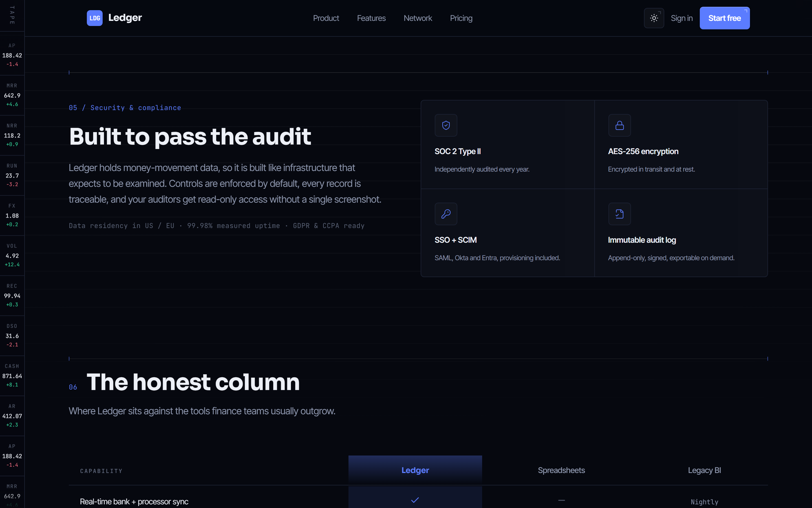Click the Real-time bank + processor sync row
The image size is (812, 508).
click(418, 497)
